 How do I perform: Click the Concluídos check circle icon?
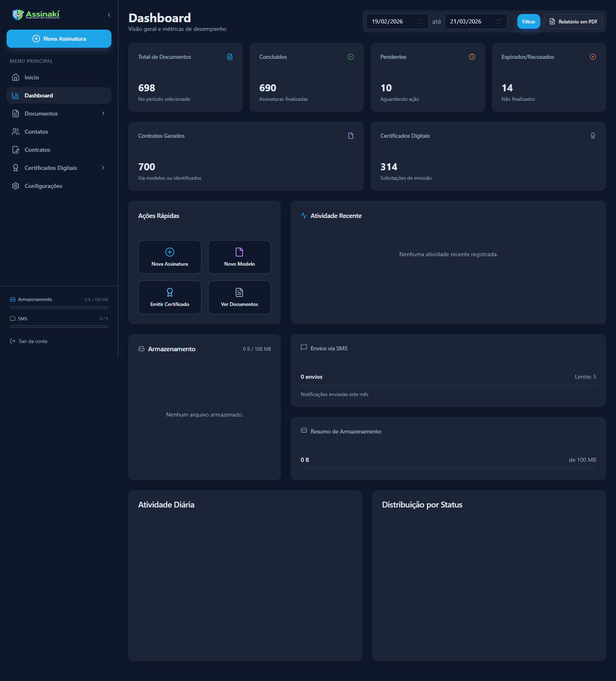pyautogui.click(x=351, y=57)
